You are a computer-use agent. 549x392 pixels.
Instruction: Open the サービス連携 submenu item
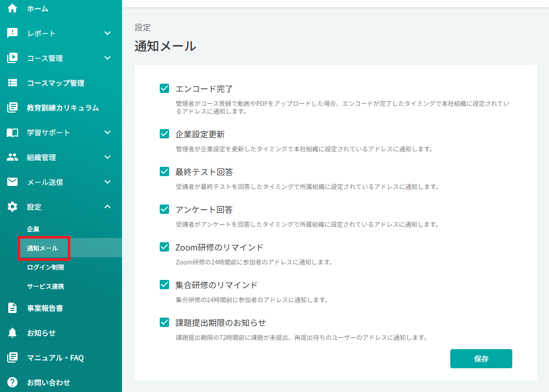(x=45, y=287)
